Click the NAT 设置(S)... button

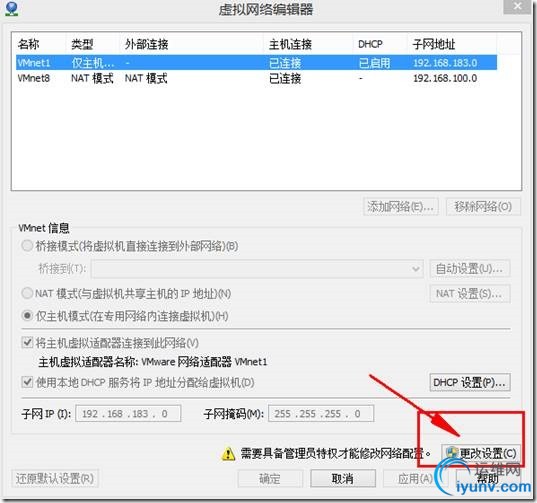(x=470, y=293)
